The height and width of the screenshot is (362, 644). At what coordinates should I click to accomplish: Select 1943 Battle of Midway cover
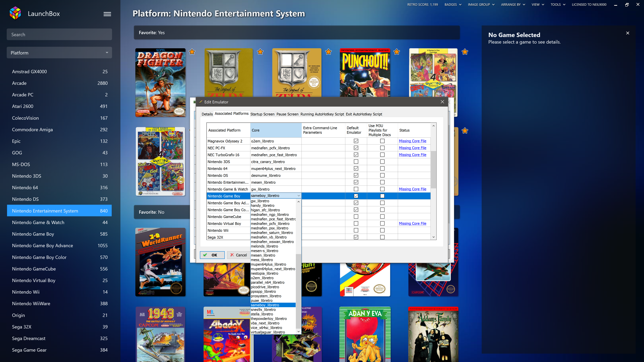tap(160, 334)
